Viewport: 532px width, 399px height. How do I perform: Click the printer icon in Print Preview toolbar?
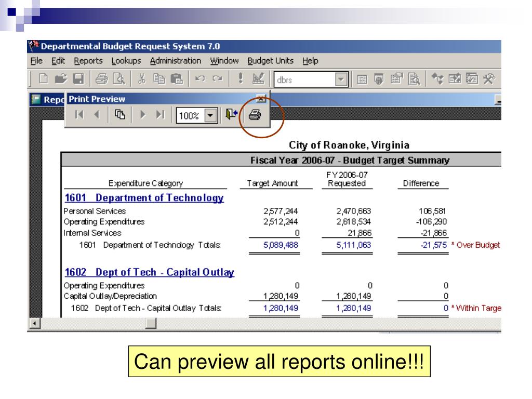(x=255, y=115)
